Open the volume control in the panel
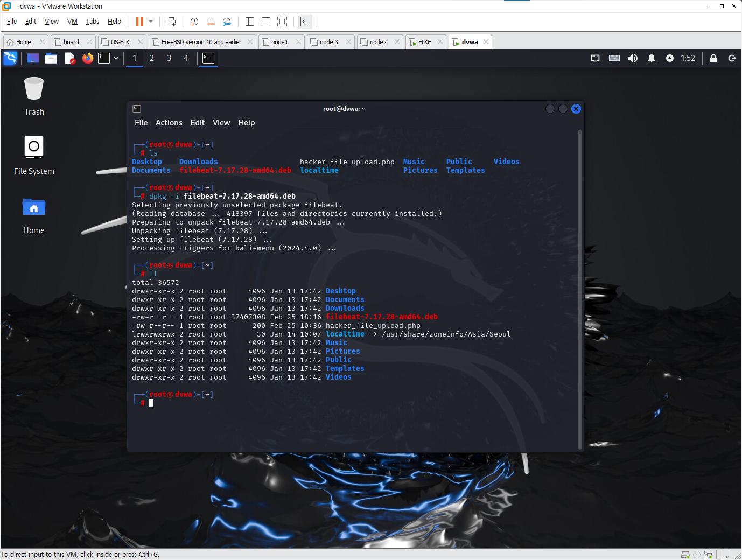 [633, 58]
